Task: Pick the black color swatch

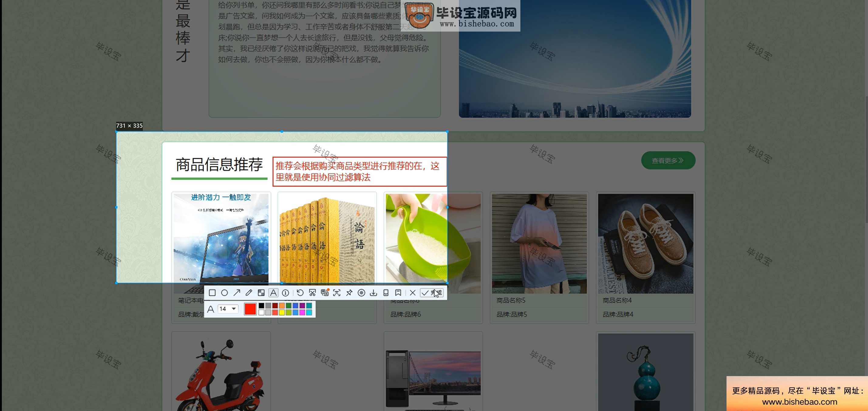Action: (x=261, y=306)
